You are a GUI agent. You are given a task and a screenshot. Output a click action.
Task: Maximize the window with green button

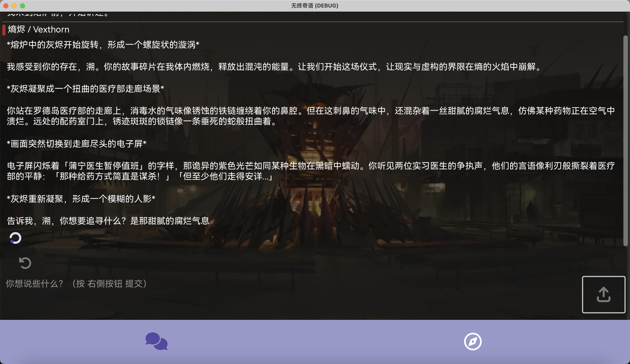tap(22, 6)
